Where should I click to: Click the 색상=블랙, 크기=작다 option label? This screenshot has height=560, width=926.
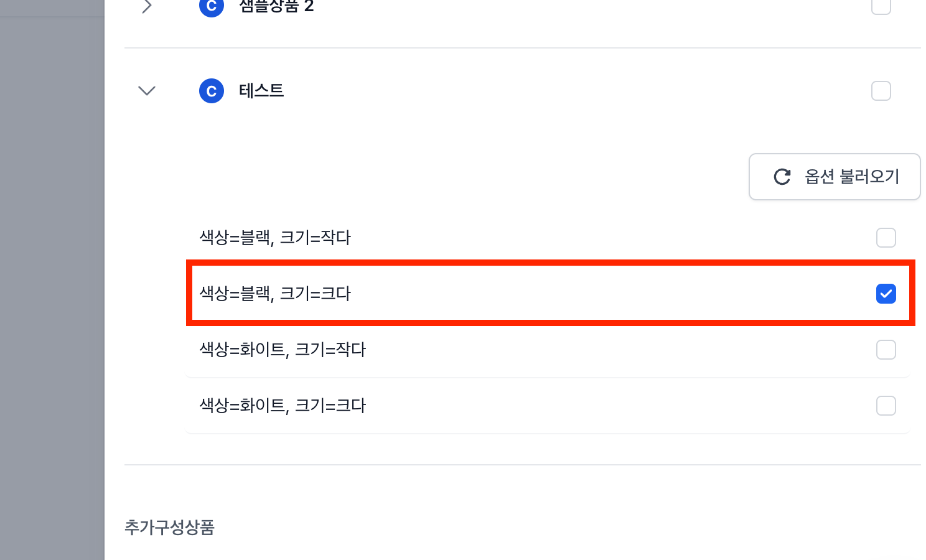[x=275, y=238]
